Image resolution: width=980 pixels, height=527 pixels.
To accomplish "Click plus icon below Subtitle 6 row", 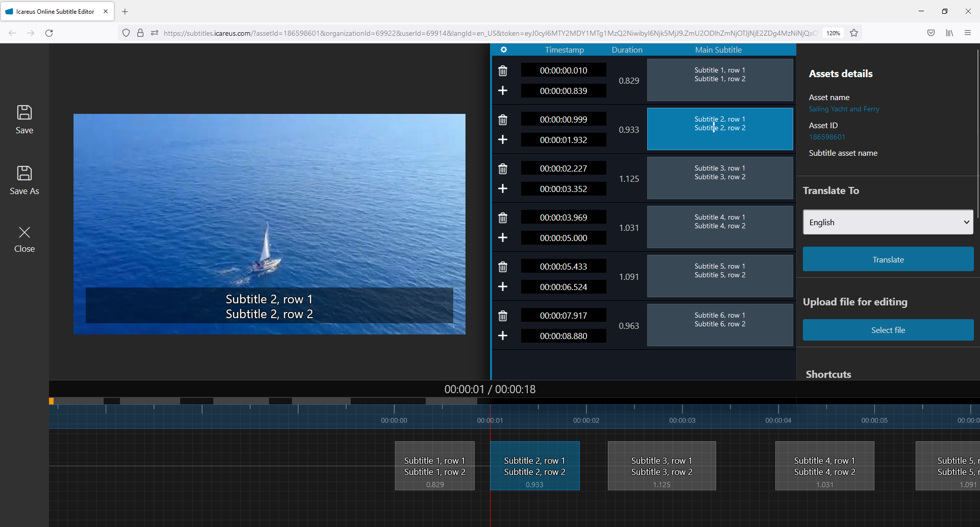I will click(503, 336).
